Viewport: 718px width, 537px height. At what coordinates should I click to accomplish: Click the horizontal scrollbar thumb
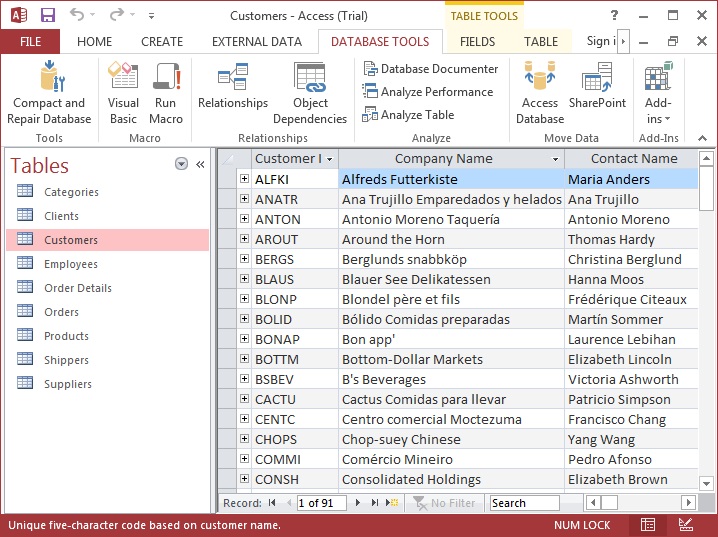(x=609, y=503)
